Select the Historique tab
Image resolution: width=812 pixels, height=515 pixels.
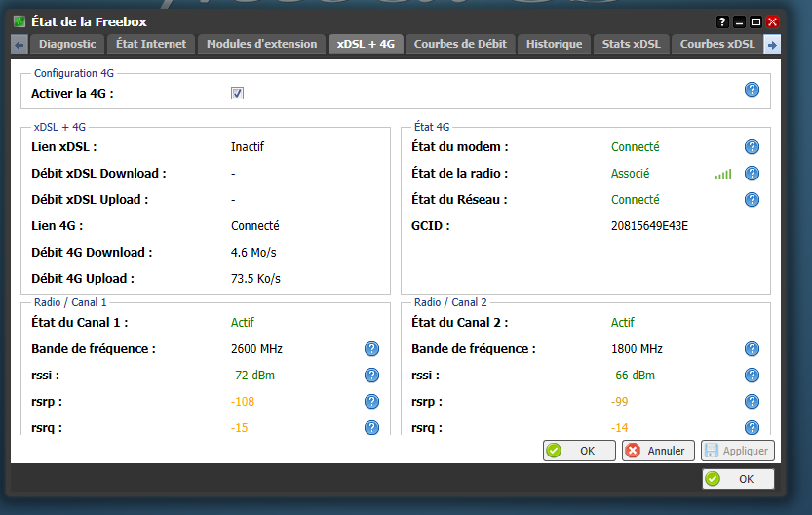click(554, 44)
